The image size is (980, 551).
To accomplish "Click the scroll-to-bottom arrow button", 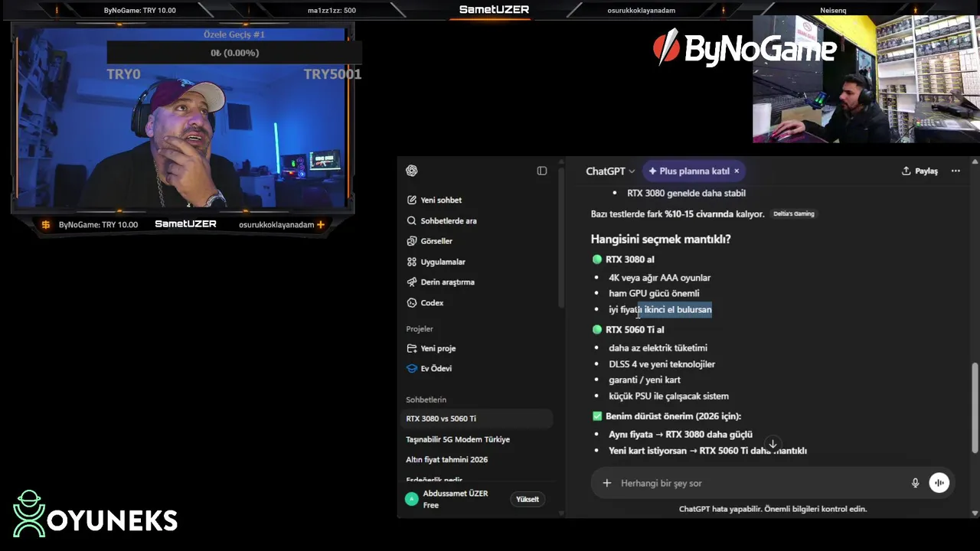I will point(773,444).
